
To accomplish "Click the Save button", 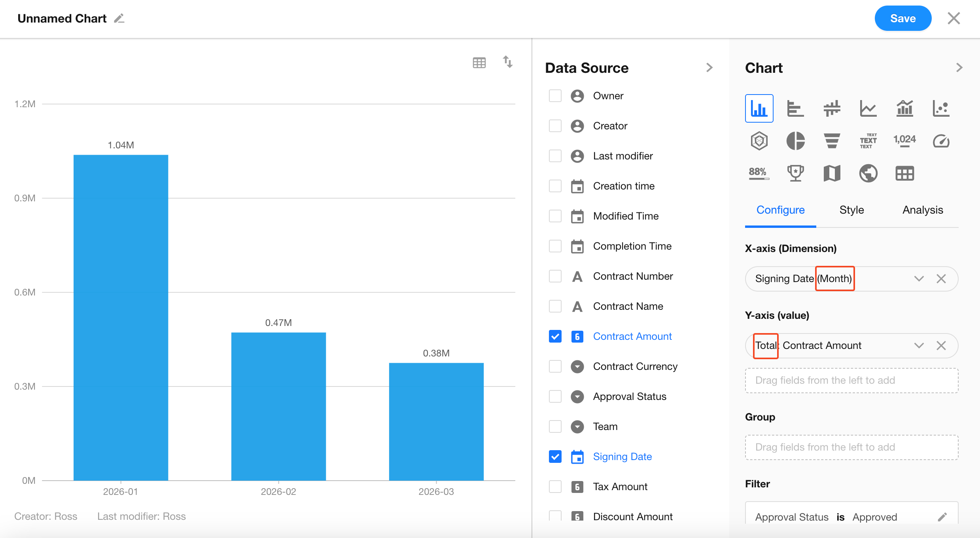I will [x=902, y=19].
